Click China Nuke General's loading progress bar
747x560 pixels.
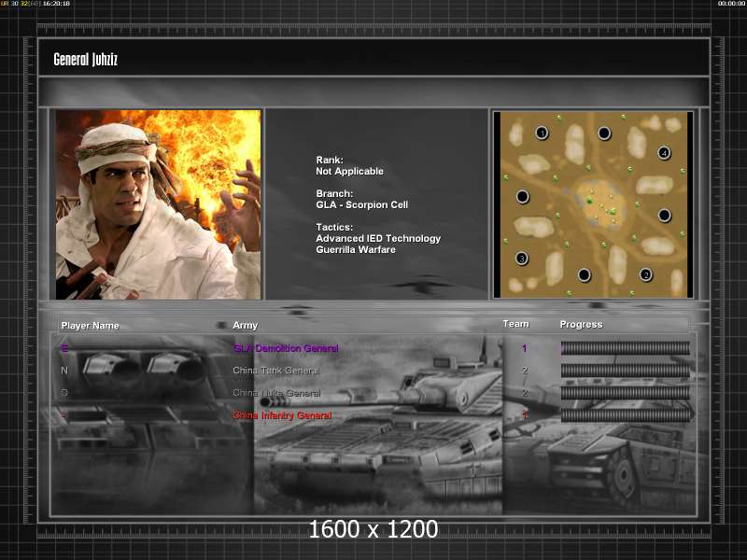(625, 393)
